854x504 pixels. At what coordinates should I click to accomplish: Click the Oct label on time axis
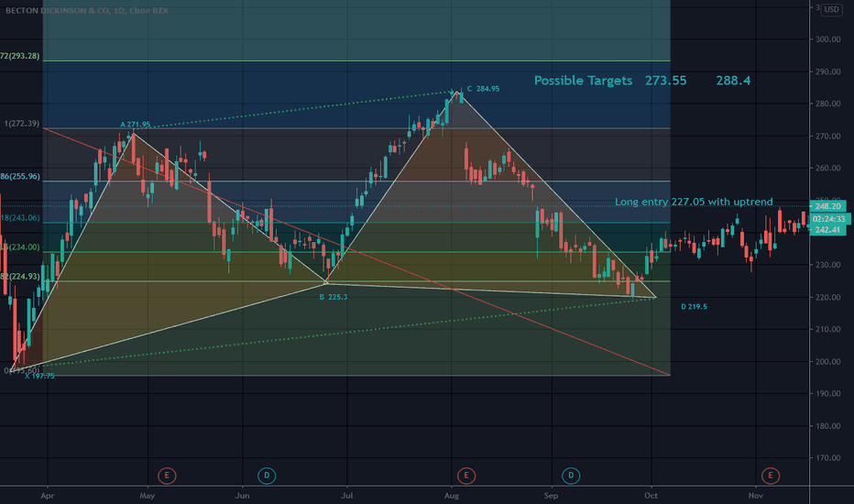(651, 496)
